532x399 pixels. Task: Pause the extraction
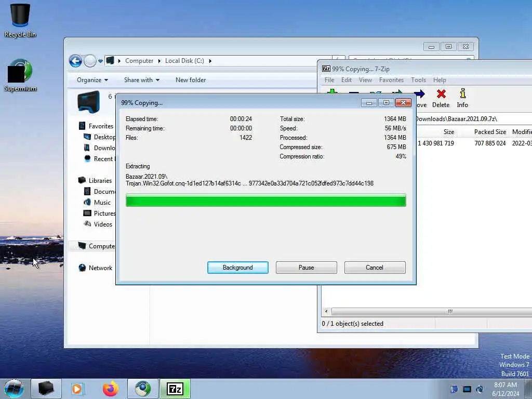pos(307,268)
